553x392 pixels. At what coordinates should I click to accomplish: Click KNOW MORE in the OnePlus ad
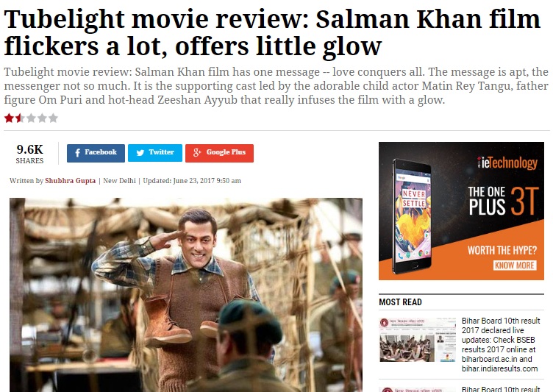click(x=515, y=266)
